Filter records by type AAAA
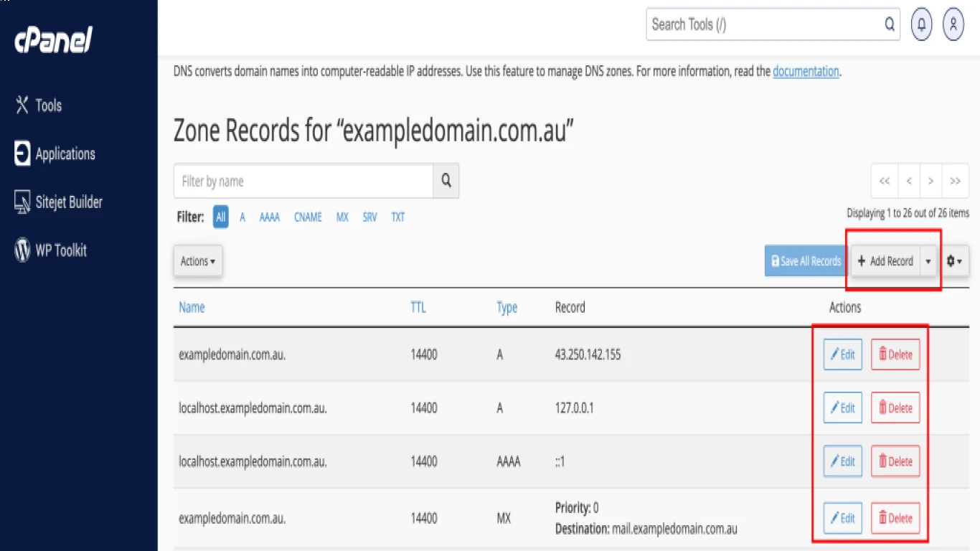Screen dimensions: 980x551 coord(270,217)
